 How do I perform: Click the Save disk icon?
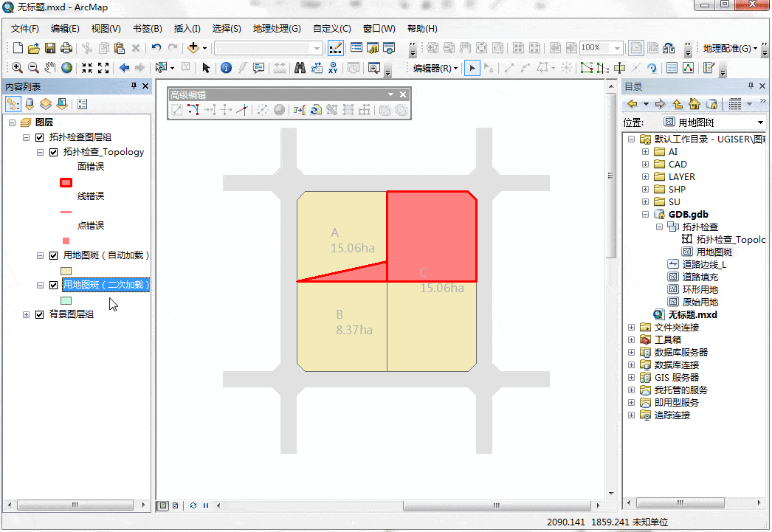(50, 48)
